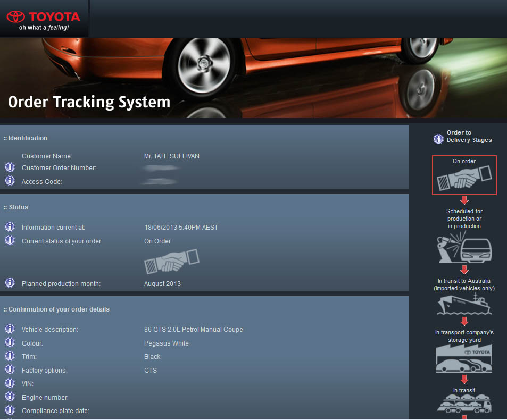The width and height of the screenshot is (507, 420).
Task: Open info icon for Engine number
Action: coord(10,397)
